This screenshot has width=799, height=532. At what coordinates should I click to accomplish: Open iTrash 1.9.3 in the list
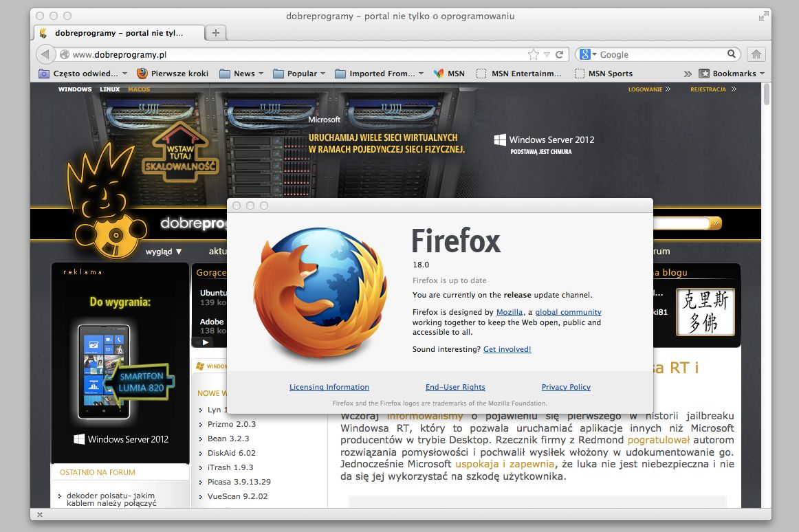click(230, 467)
